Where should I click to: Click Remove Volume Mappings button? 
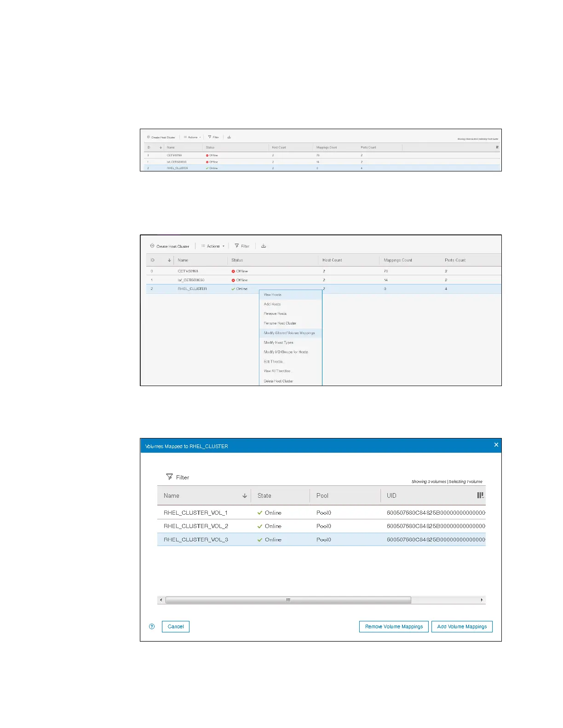tap(394, 626)
